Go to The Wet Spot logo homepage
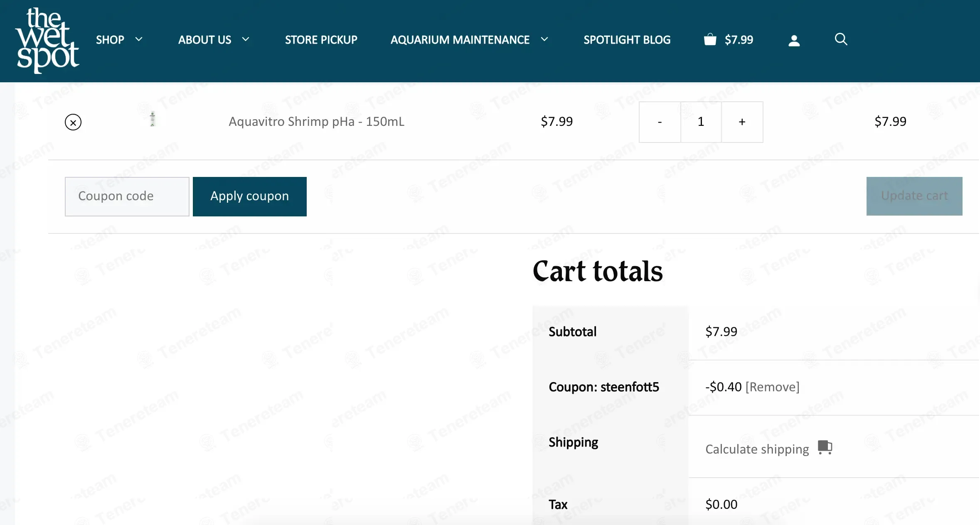The width and height of the screenshot is (980, 525). click(47, 40)
